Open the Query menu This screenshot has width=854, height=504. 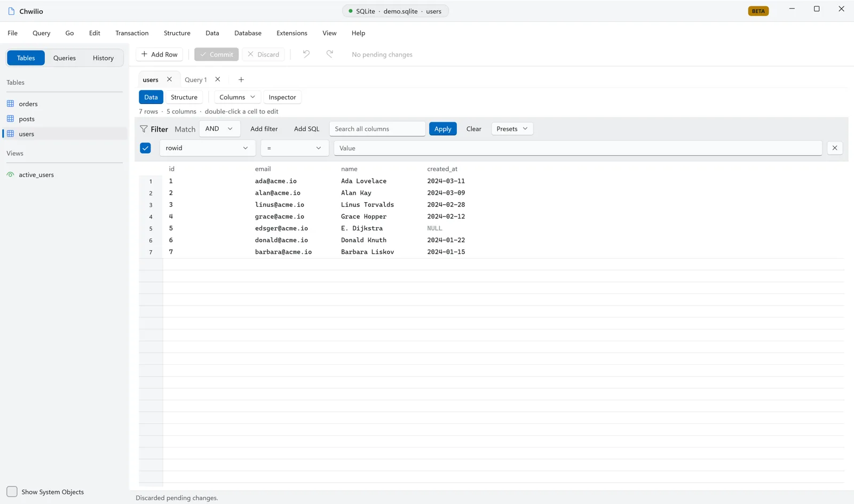41,33
